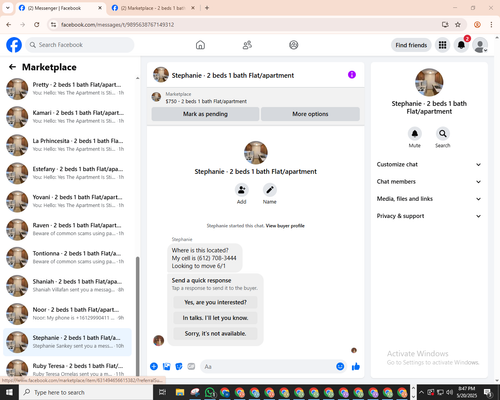Open WhatsApp from the taskbar
This screenshot has width=500, height=400.
coord(210,392)
